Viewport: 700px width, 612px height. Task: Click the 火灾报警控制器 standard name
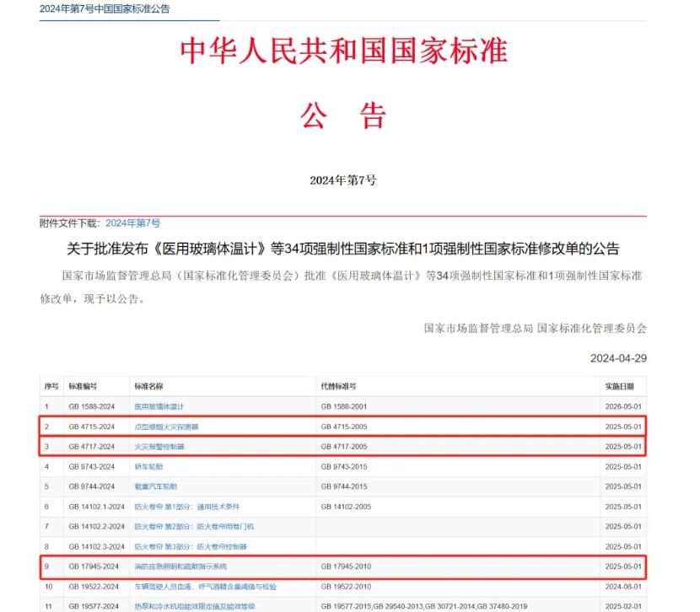click(x=159, y=447)
